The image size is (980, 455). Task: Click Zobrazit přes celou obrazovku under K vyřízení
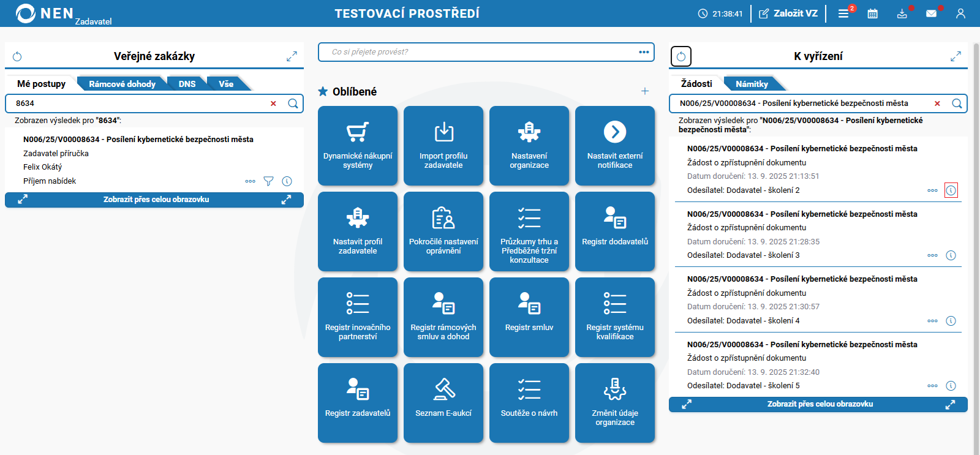pyautogui.click(x=820, y=404)
